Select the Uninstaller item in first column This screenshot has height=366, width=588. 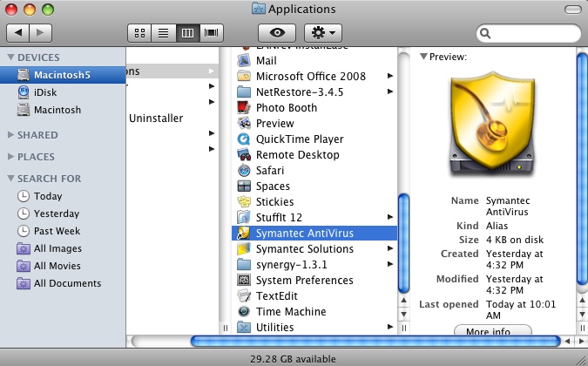coord(156,119)
